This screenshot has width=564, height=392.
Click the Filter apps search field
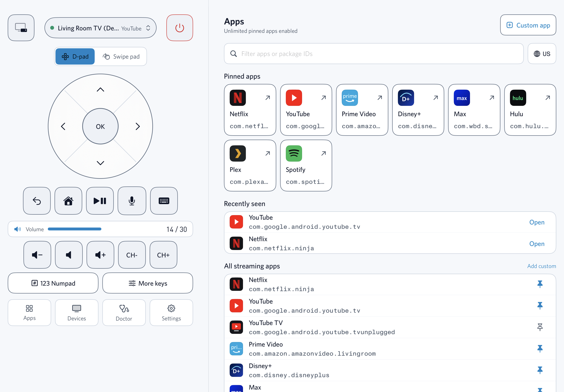coord(374,54)
